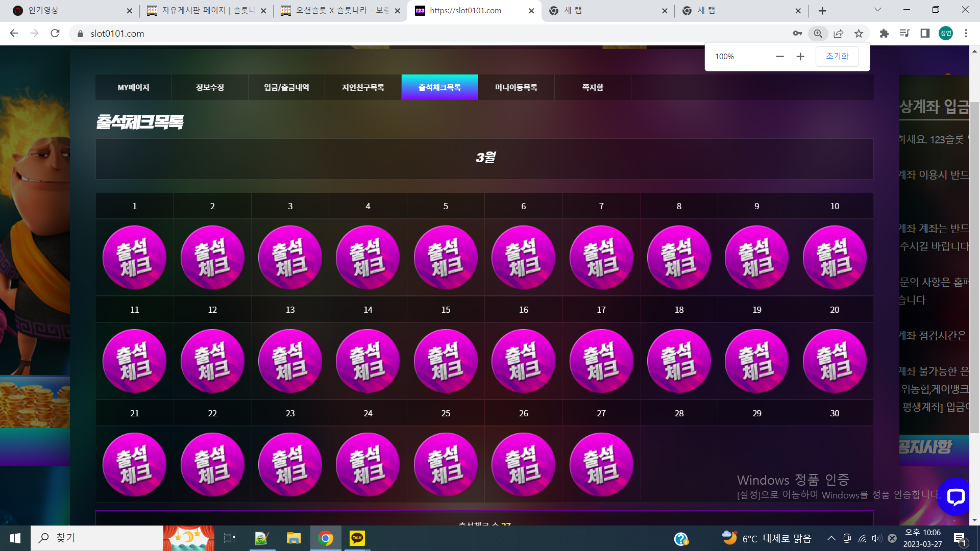Open the saved passwords key icon
Image resolution: width=980 pixels, height=551 pixels.
coord(797,34)
